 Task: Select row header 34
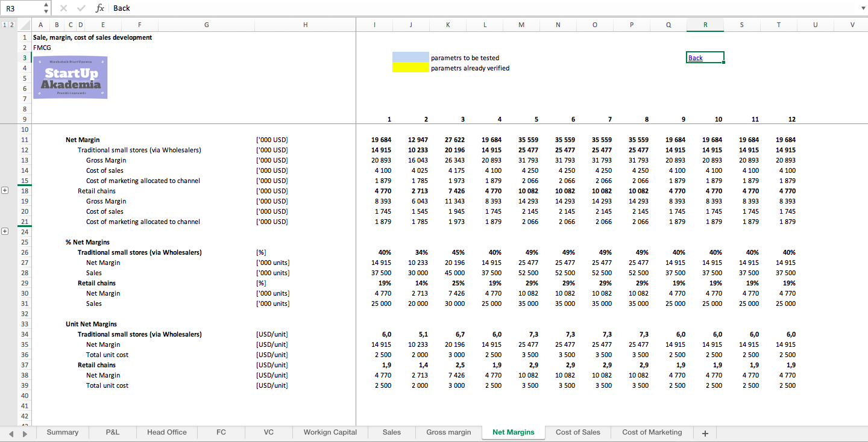(x=25, y=334)
